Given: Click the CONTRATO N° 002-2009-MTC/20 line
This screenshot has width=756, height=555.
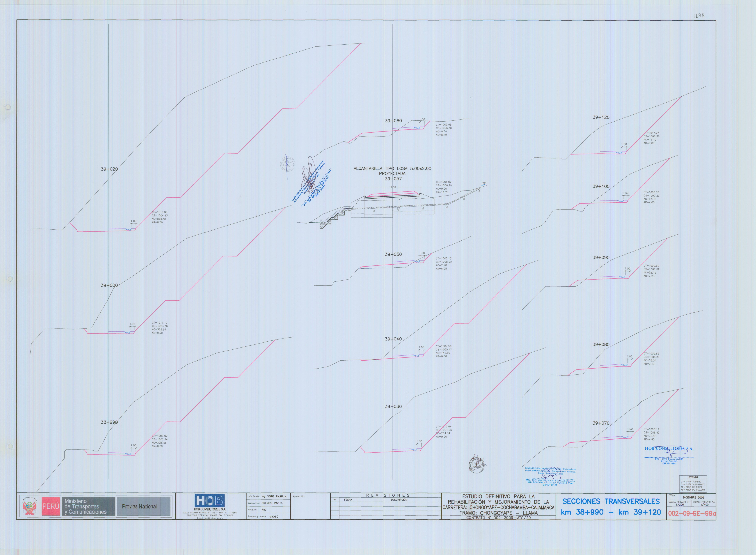Looking at the screenshot, I should click(x=498, y=518).
